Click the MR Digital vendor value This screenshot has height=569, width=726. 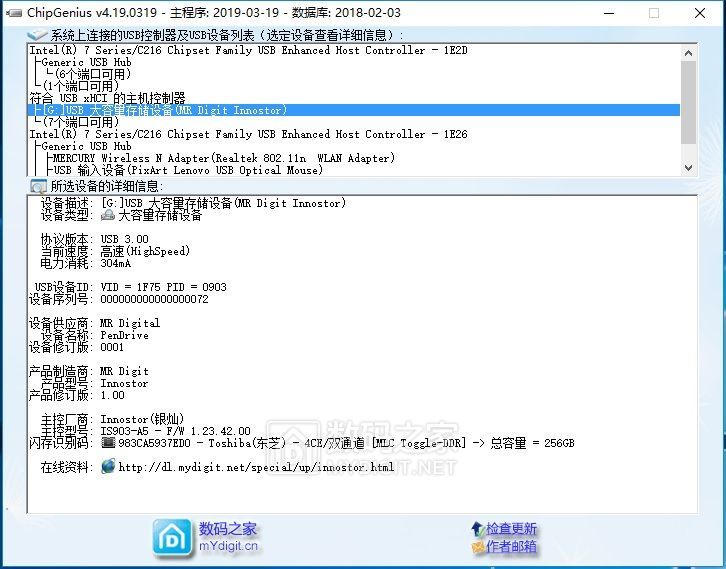[130, 323]
